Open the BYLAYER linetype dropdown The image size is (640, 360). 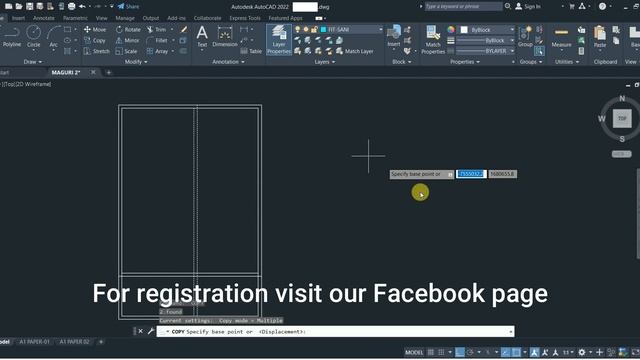click(x=512, y=51)
